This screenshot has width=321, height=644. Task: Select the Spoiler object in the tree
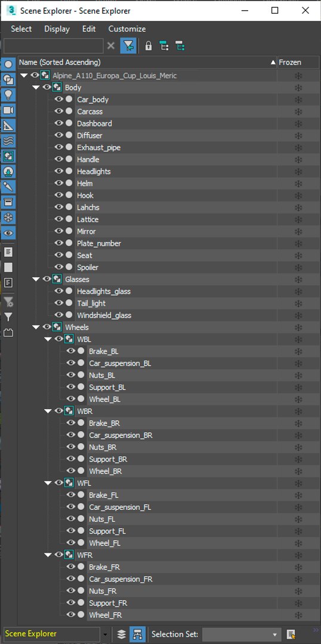point(88,267)
